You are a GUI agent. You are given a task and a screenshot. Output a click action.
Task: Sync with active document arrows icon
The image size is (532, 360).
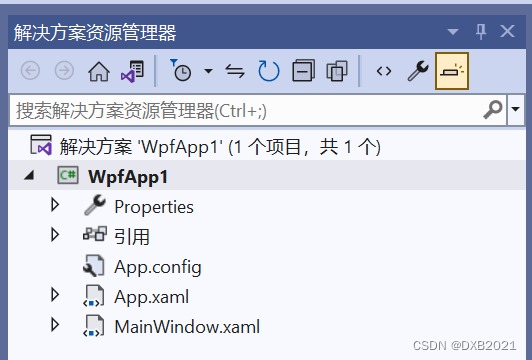pyautogui.click(x=235, y=71)
